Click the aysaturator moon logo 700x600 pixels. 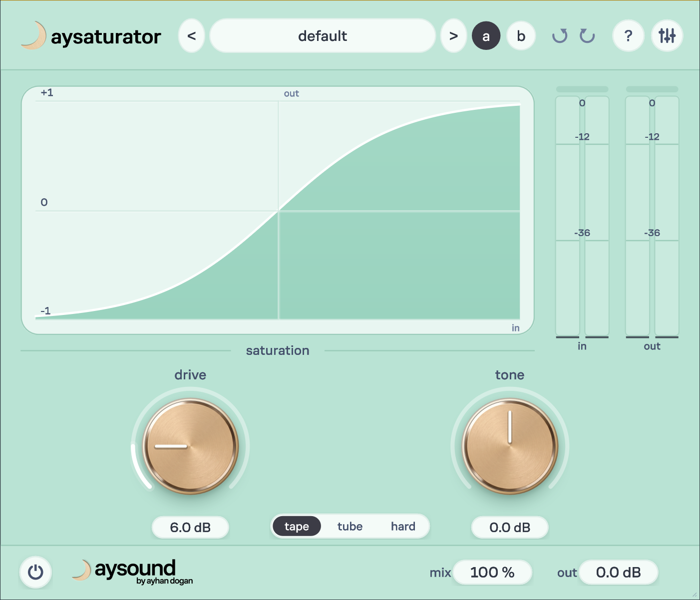click(33, 35)
